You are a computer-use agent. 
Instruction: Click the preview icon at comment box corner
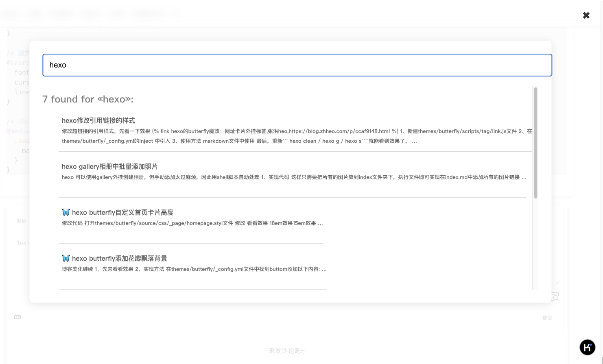point(555,296)
